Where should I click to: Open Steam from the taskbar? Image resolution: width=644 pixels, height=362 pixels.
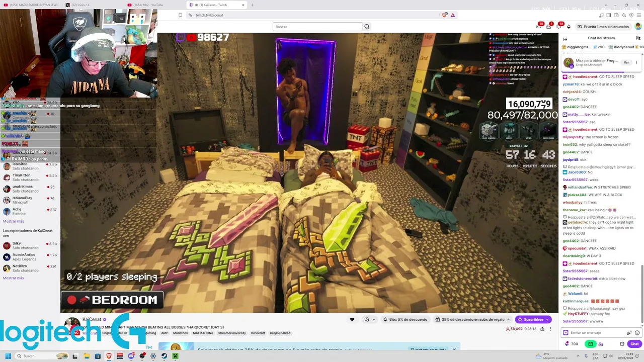click(x=164, y=356)
